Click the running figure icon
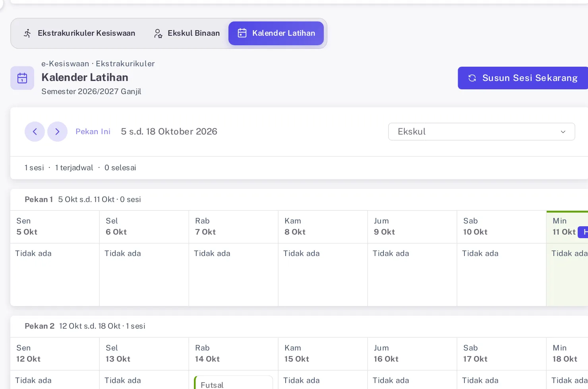The height and width of the screenshot is (389, 588). coord(27,33)
